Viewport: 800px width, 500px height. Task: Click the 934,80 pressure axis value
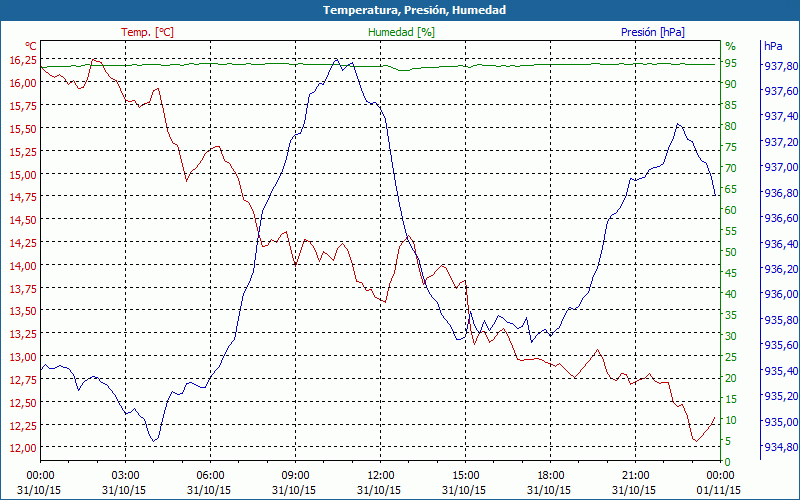[x=781, y=447]
